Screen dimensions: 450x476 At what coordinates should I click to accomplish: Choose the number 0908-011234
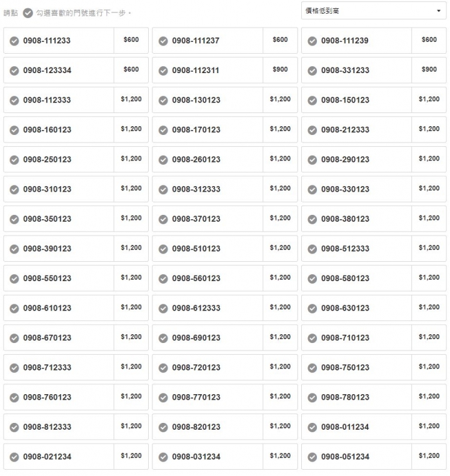point(345,427)
